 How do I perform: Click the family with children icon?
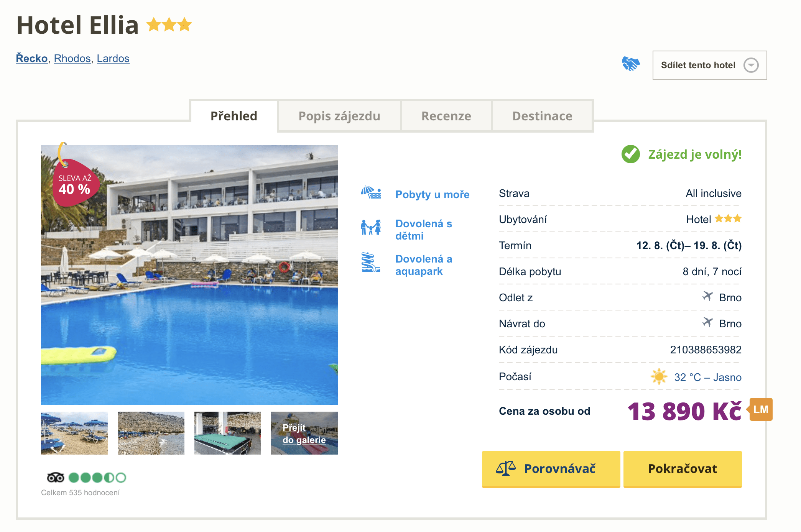coord(370,227)
